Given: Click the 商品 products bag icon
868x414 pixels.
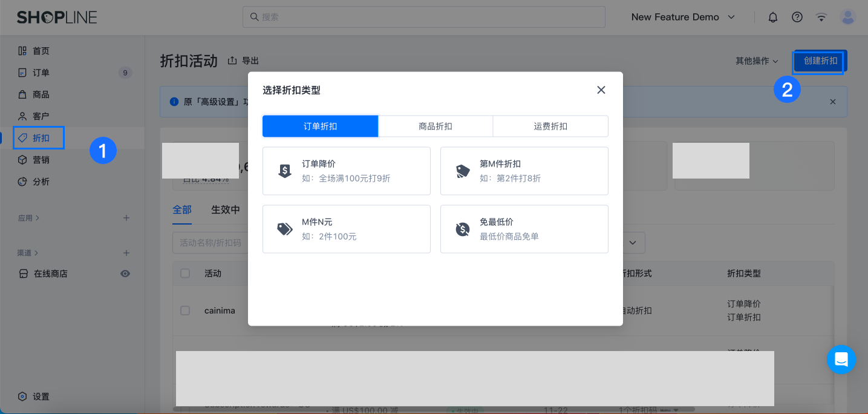Looking at the screenshot, I should pos(22,94).
